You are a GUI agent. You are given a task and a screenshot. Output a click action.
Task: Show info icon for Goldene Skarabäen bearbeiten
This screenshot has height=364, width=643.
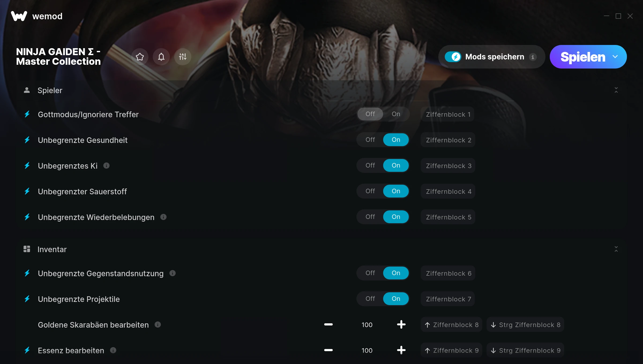(x=158, y=325)
